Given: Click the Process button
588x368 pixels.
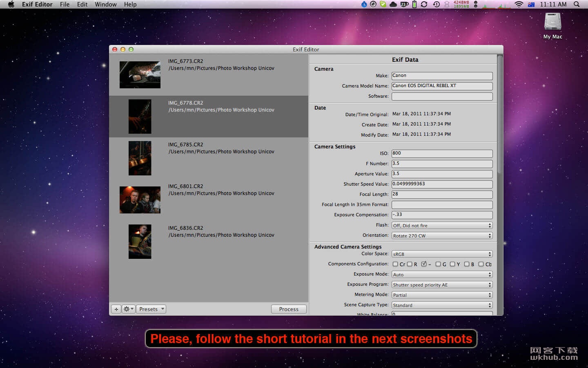Looking at the screenshot, I should click(289, 309).
